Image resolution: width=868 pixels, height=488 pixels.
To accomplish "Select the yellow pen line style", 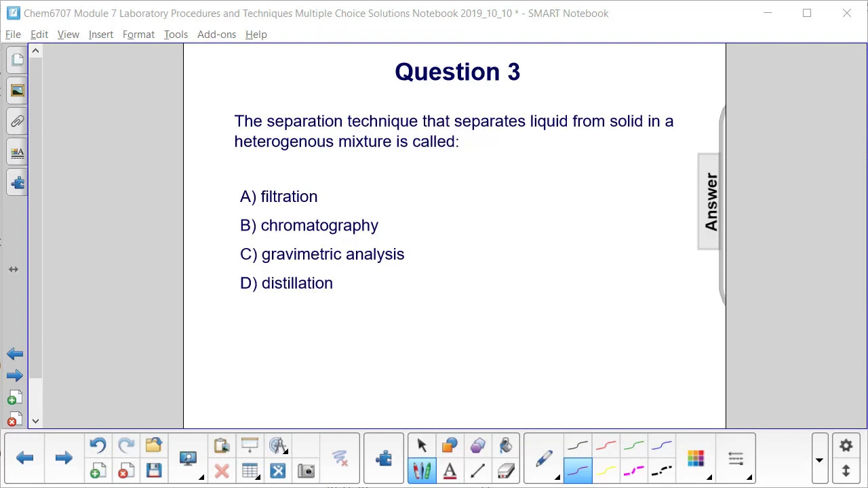I will pyautogui.click(x=606, y=471).
